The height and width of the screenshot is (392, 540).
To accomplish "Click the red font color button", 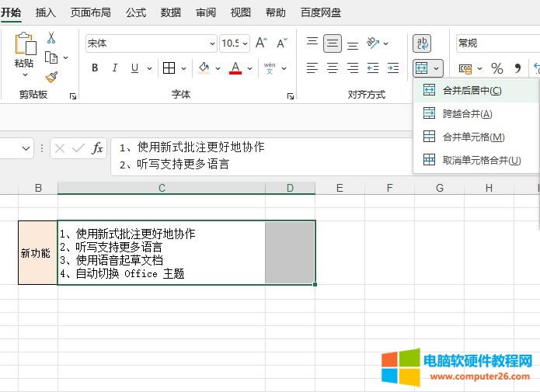I will click(235, 68).
